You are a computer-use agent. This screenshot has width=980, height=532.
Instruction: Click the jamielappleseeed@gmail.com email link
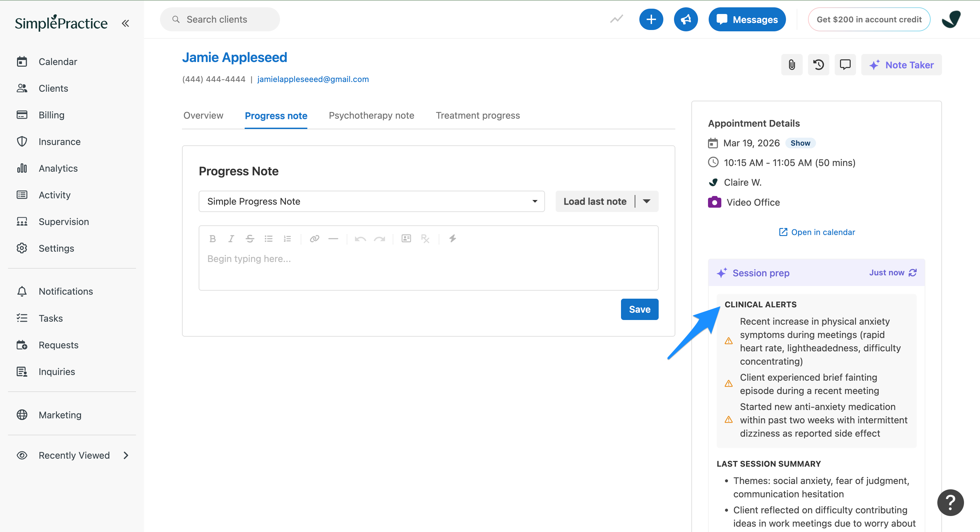(x=313, y=79)
